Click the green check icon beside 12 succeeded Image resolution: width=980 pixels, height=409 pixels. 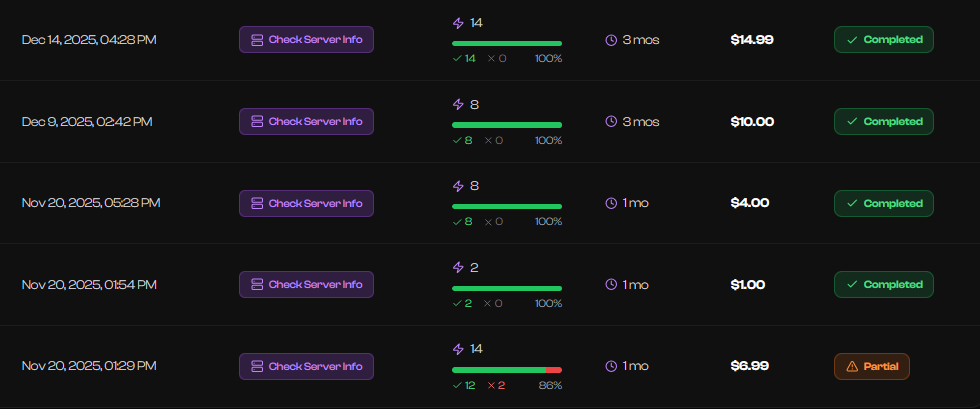457,386
